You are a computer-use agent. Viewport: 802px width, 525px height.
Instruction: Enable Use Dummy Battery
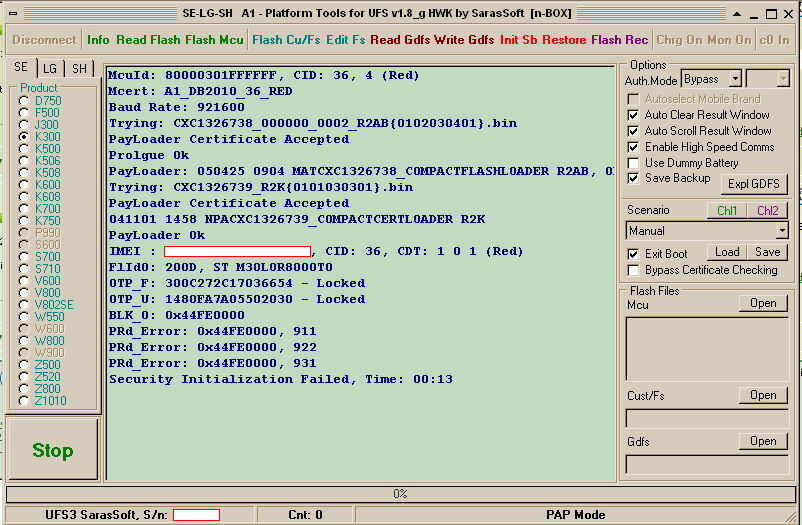[633, 163]
